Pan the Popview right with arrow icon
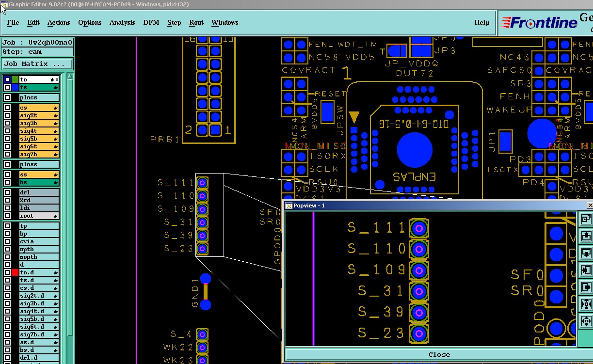The width and height of the screenshot is (593, 364). (x=586, y=287)
